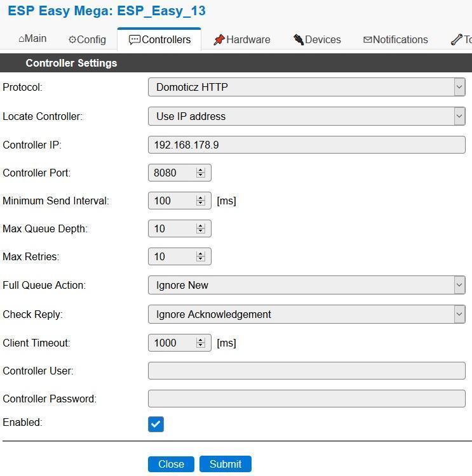Click the Max Retries: label
The height and width of the screenshot is (476, 472).
(x=31, y=257)
